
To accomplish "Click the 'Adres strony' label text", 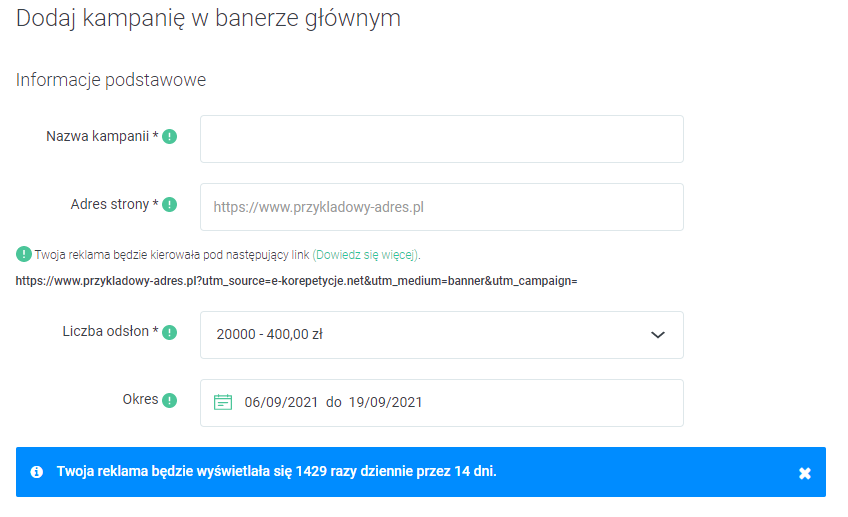I will [109, 204].
